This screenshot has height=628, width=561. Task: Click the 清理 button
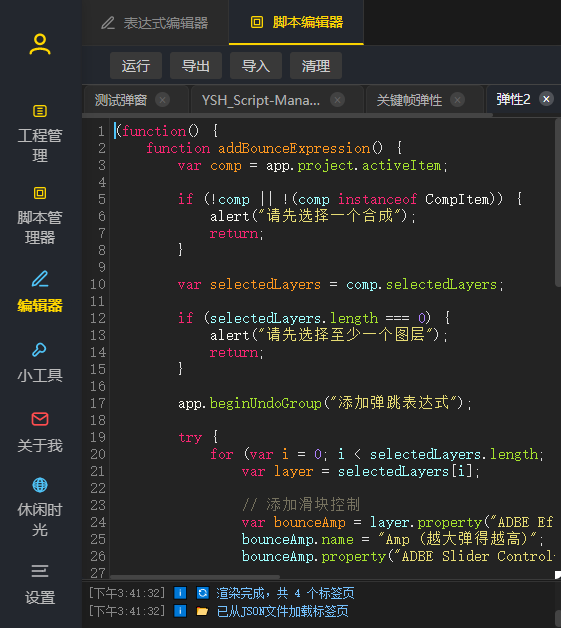316,66
